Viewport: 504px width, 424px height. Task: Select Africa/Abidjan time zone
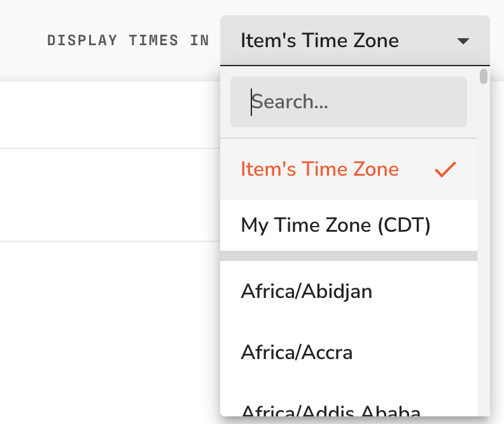pos(349,292)
